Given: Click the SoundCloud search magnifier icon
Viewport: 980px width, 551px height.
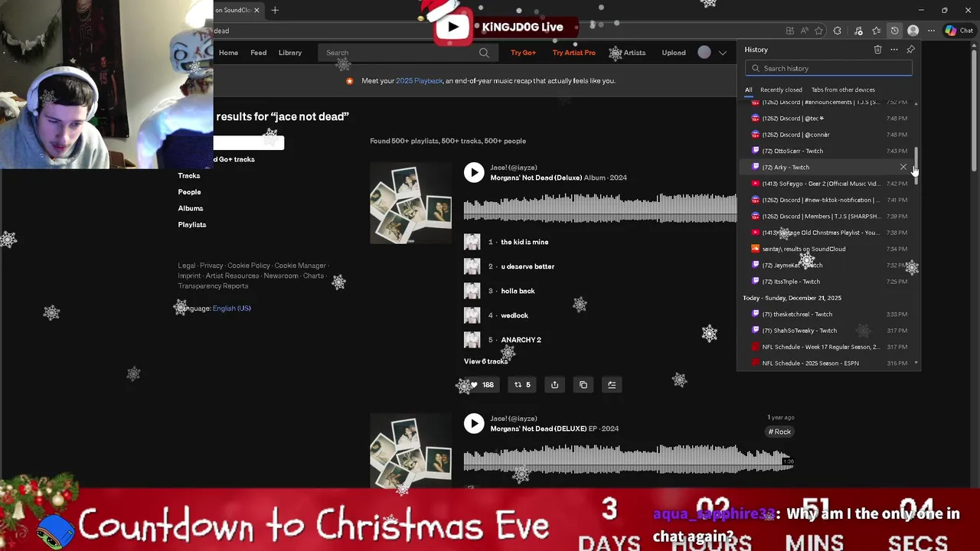Looking at the screenshot, I should click(x=484, y=53).
